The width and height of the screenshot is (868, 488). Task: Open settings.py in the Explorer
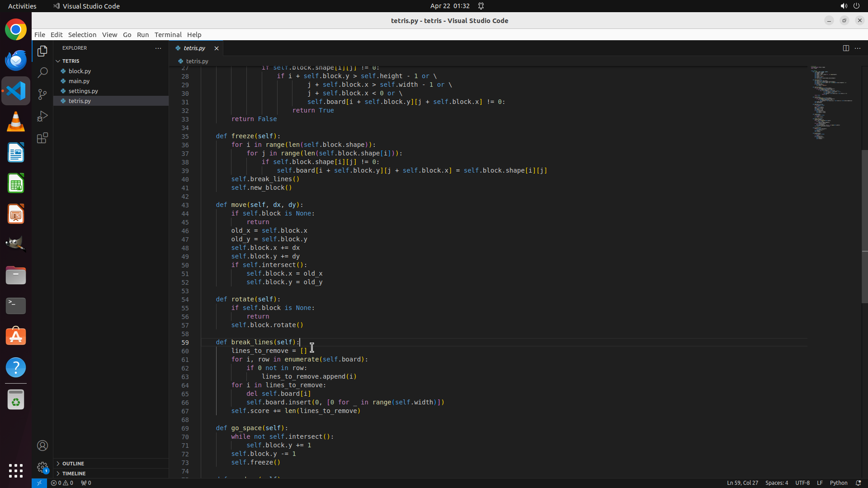point(83,91)
